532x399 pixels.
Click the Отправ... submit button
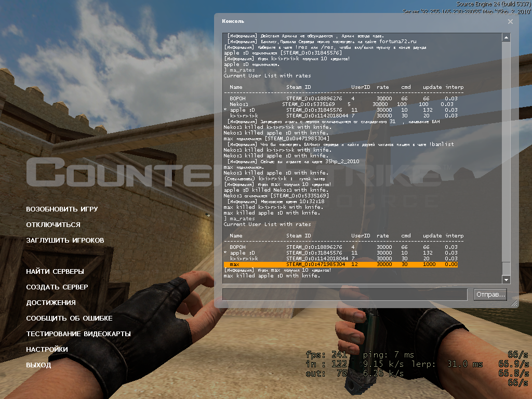[490, 294]
